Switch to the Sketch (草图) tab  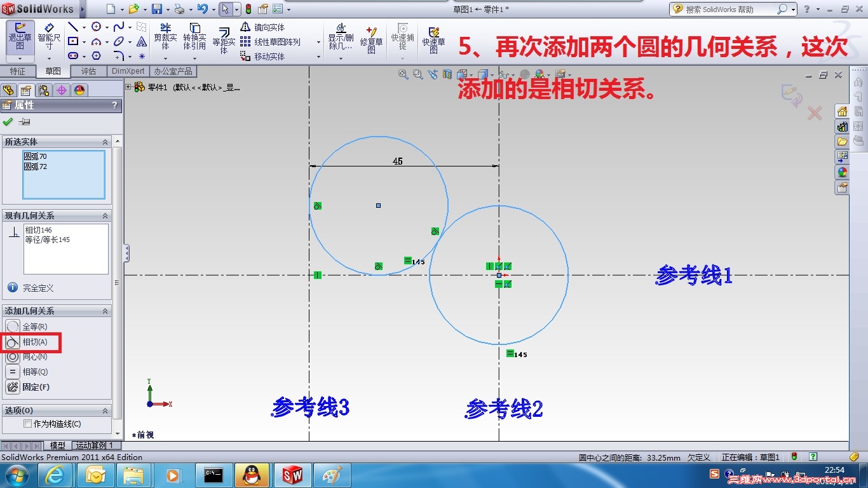pos(53,71)
